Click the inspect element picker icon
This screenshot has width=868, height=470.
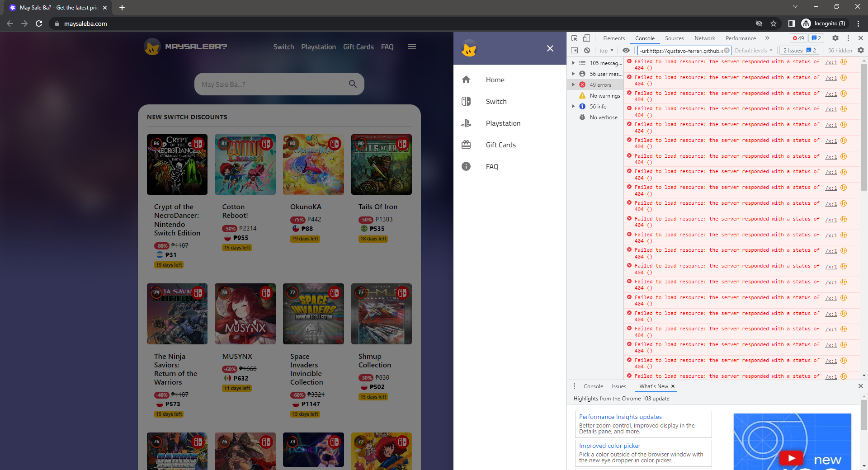[574, 38]
